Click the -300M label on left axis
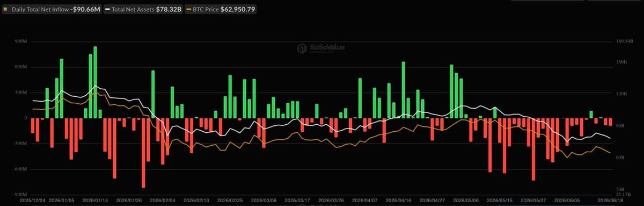The image size is (644, 206). pos(20,144)
